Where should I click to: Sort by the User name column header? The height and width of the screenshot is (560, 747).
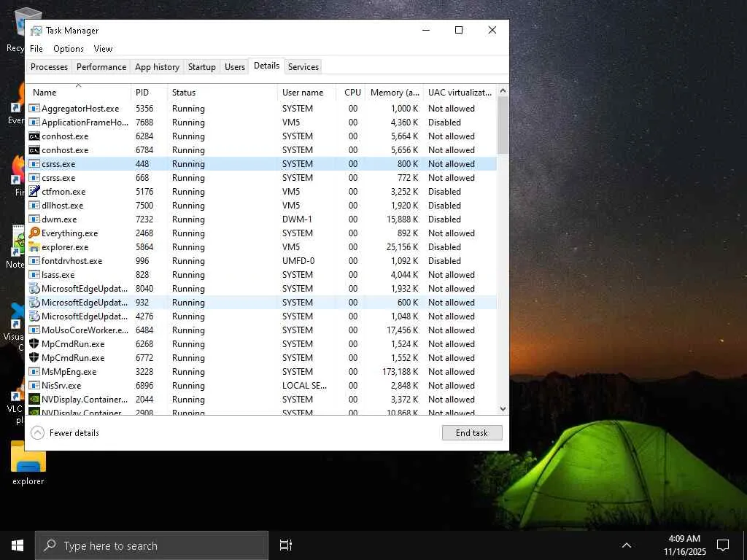pyautogui.click(x=306, y=93)
